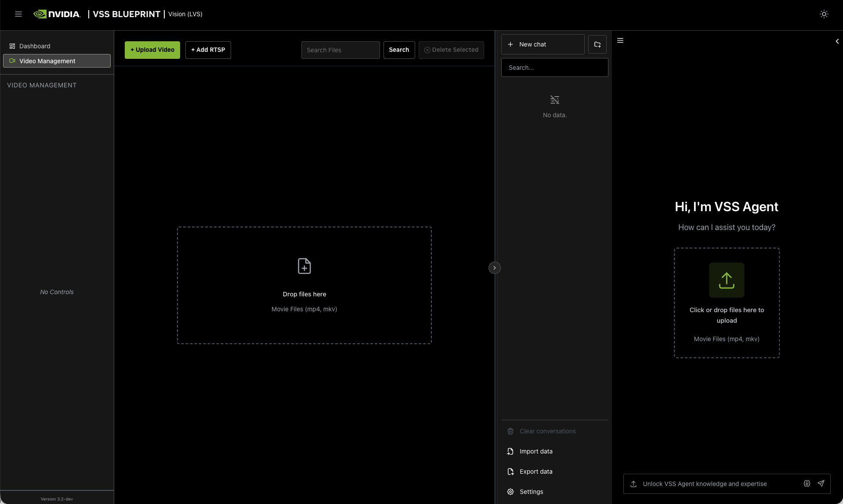Click the Upload Video button

pyautogui.click(x=152, y=50)
